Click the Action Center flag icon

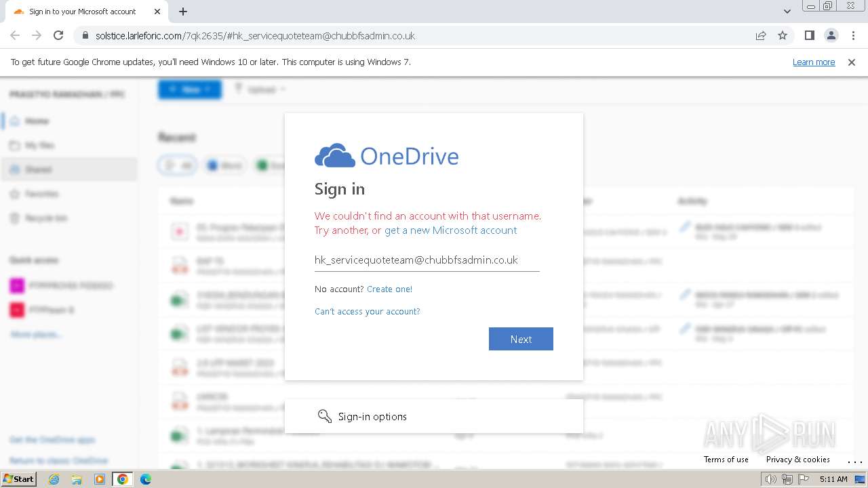point(804,479)
